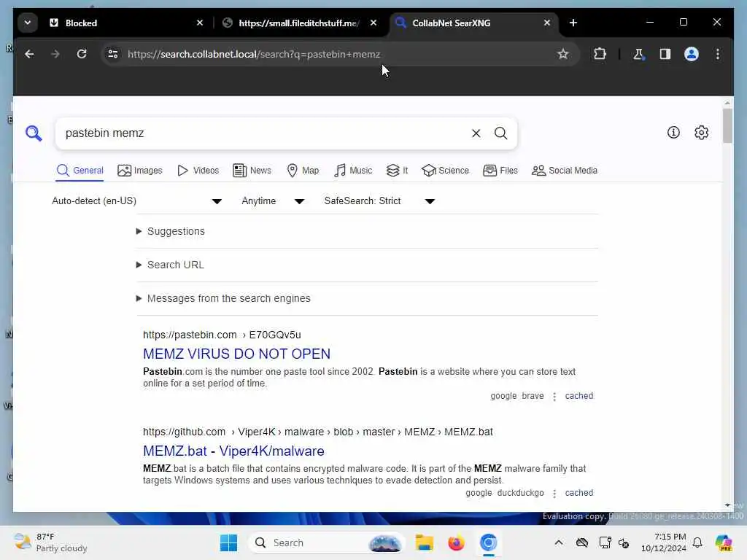Select the News category tab
This screenshot has width=747, height=560.
click(x=252, y=171)
